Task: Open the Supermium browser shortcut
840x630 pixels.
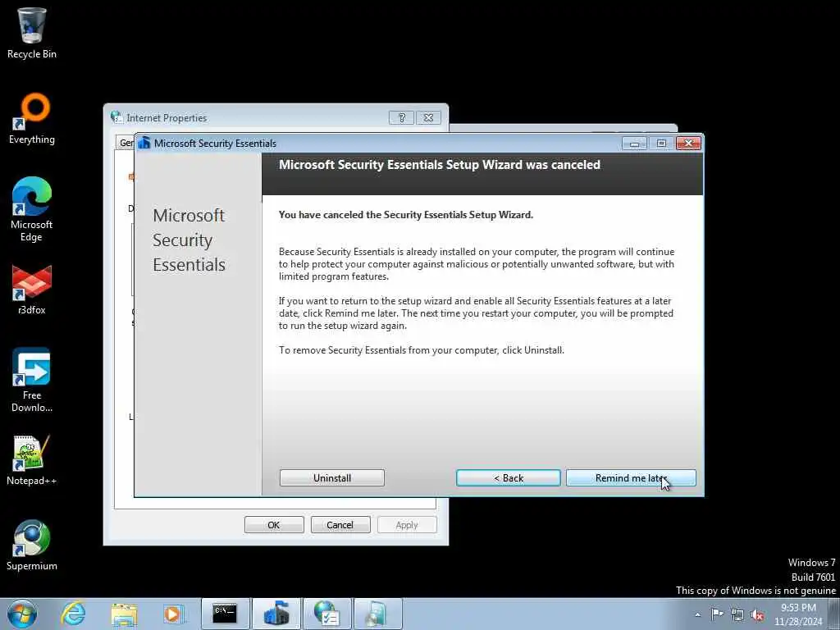Action: (x=32, y=546)
